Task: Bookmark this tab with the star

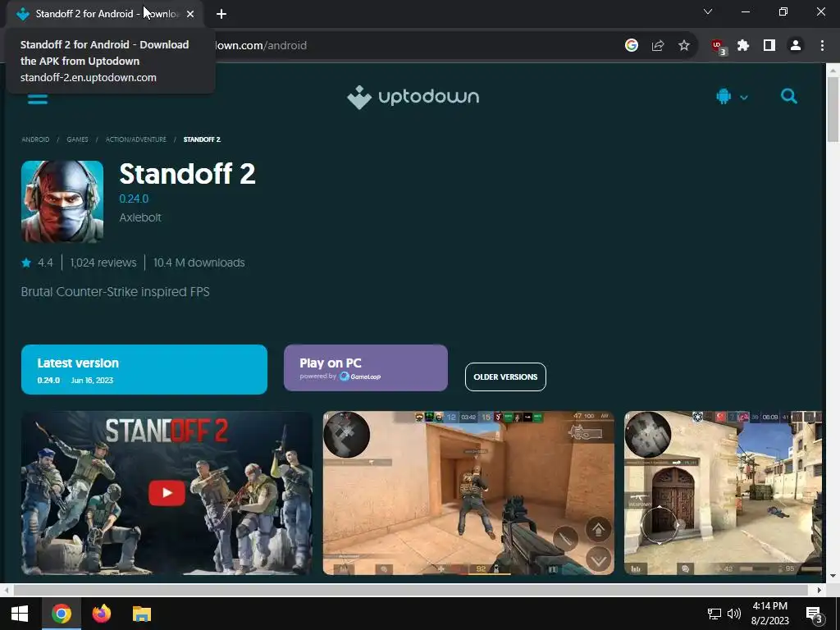Action: [684, 46]
